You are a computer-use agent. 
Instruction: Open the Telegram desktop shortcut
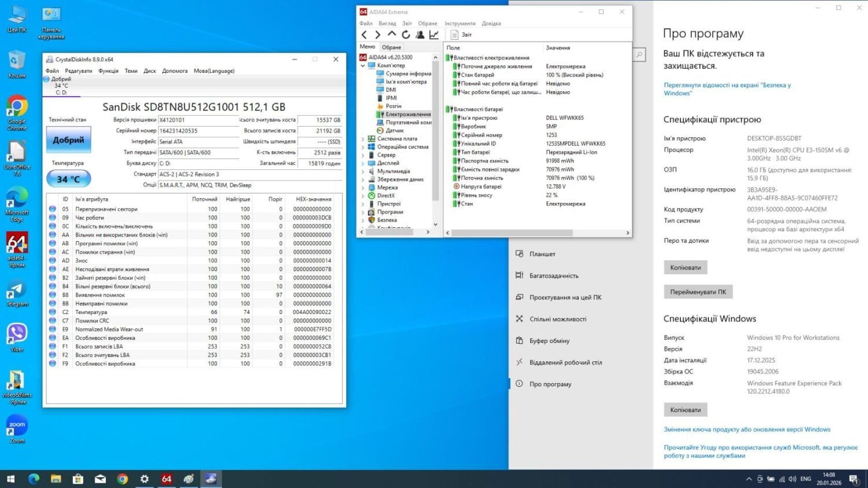coord(17,292)
